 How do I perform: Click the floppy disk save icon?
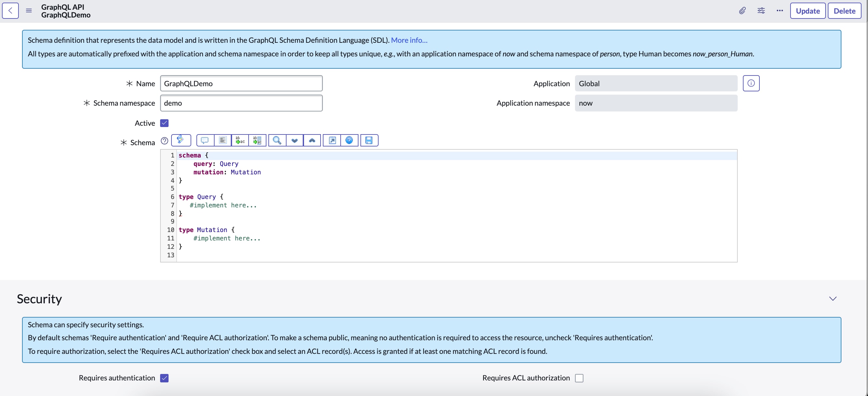(369, 140)
